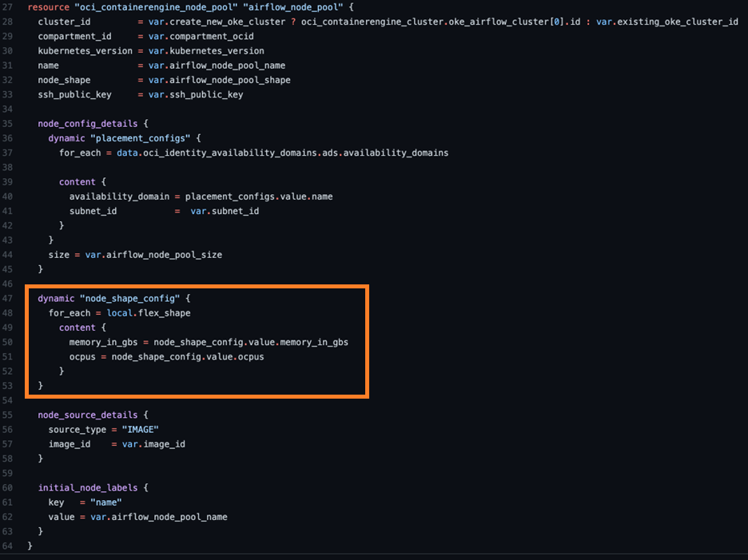Image resolution: width=748 pixels, height=560 pixels.
Task: Select line number 27
Action: point(9,7)
